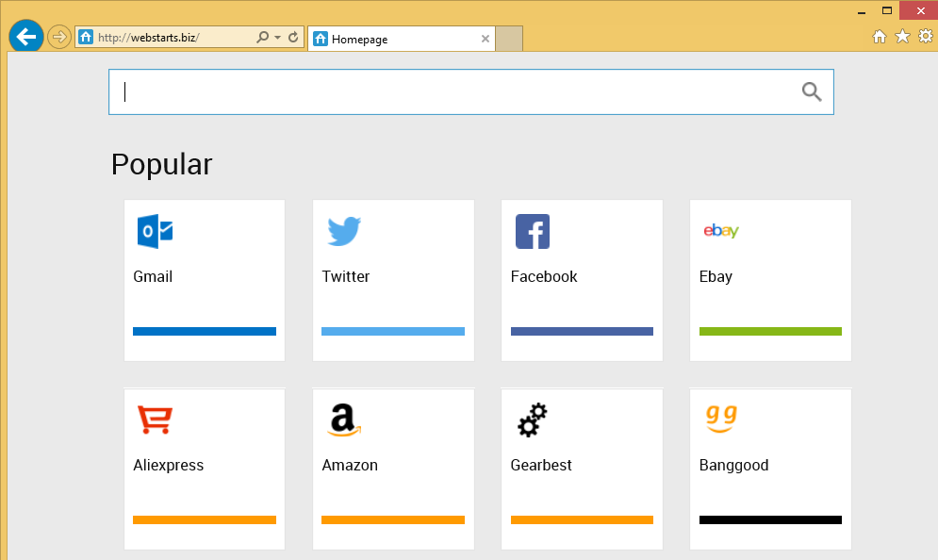The image size is (938, 560).
Task: Click the Facebook logo icon
Action: coord(533,232)
